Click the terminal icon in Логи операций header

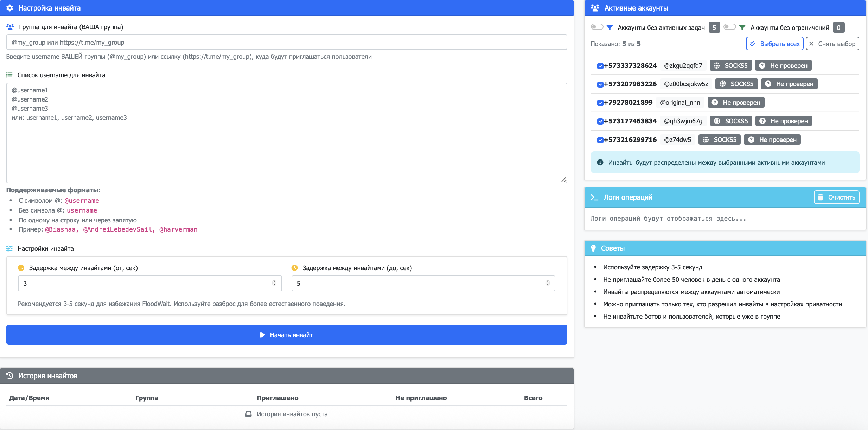pyautogui.click(x=594, y=197)
